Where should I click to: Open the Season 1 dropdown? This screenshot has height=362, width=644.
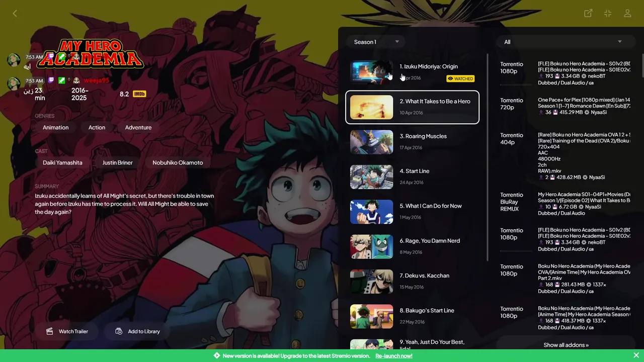pyautogui.click(x=376, y=42)
